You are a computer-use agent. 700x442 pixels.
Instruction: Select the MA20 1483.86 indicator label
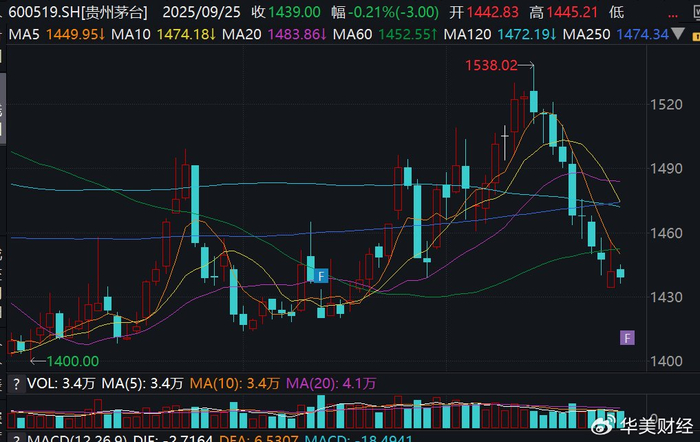point(274,34)
